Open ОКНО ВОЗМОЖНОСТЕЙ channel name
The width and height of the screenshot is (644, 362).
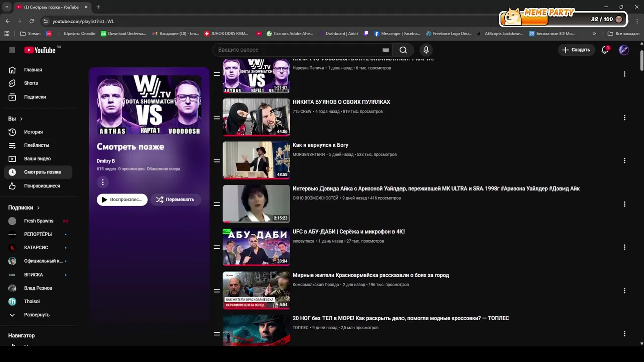pyautogui.click(x=315, y=198)
